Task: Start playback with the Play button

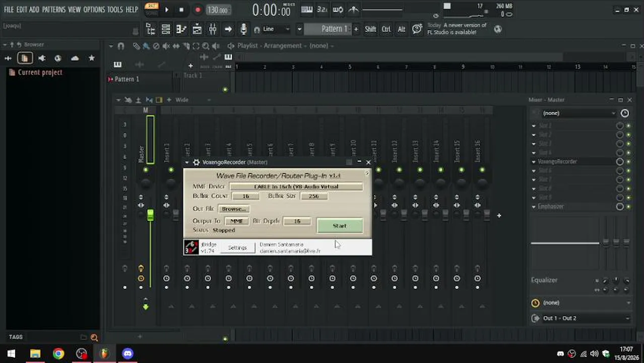Action: (167, 10)
